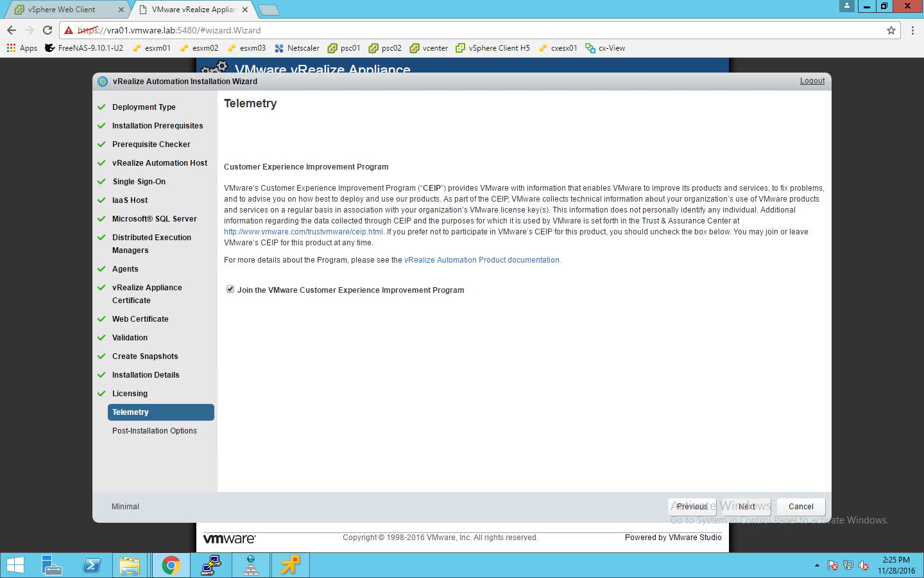Open a new browser tab

(x=268, y=10)
